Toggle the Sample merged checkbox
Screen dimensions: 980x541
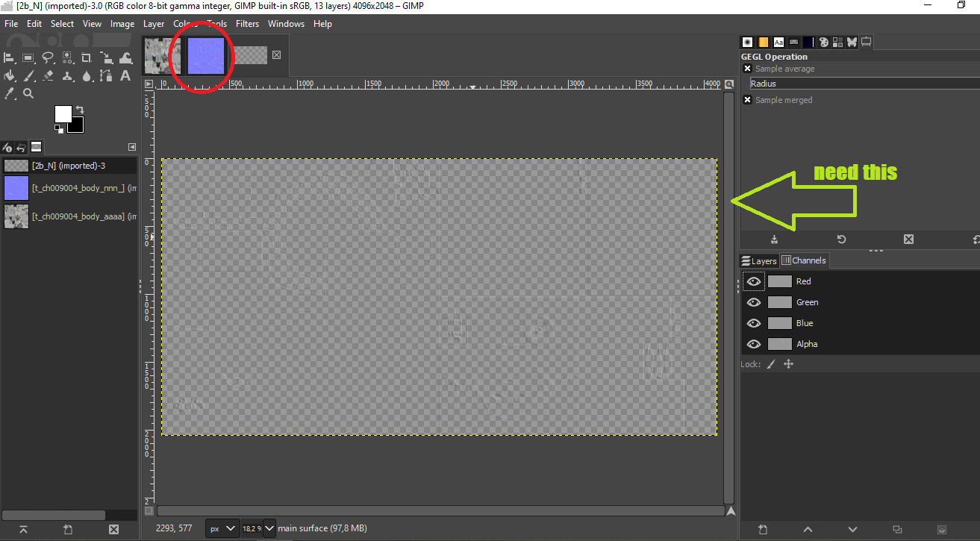coord(747,100)
